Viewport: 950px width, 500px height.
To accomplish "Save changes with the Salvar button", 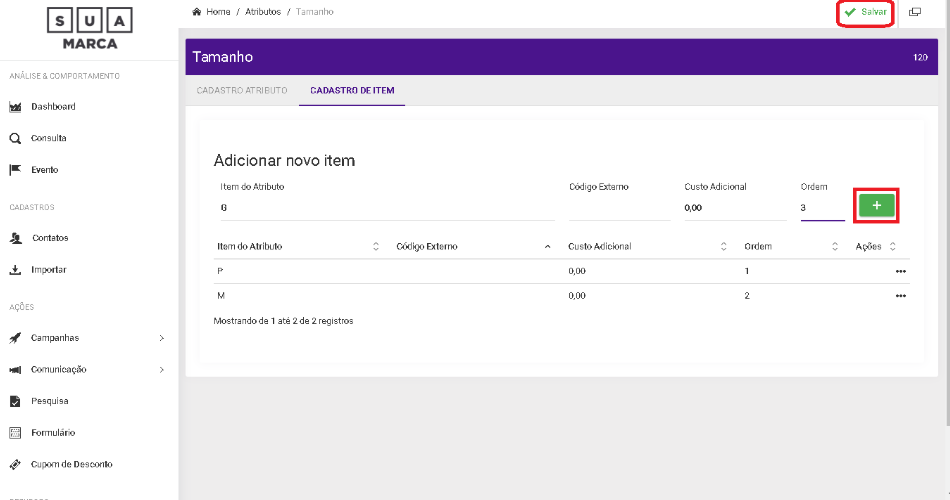I will [x=865, y=12].
